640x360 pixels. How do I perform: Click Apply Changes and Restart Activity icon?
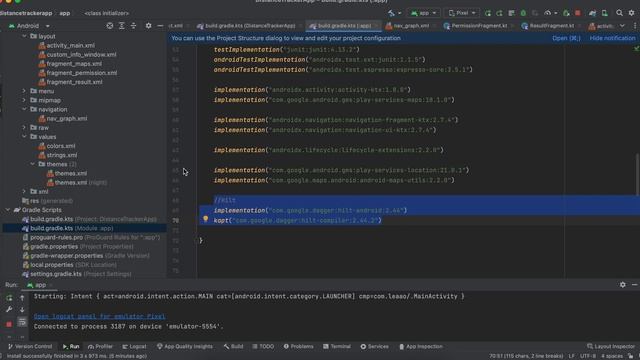click(x=499, y=13)
